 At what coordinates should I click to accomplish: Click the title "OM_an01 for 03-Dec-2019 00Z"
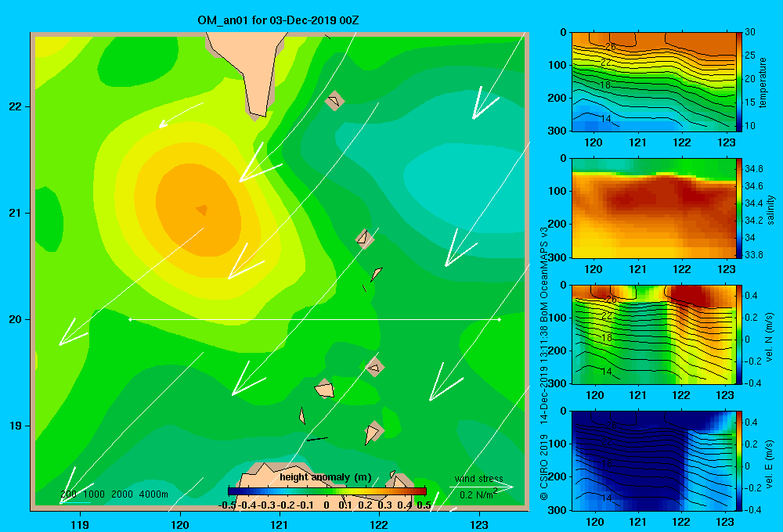pos(278,20)
